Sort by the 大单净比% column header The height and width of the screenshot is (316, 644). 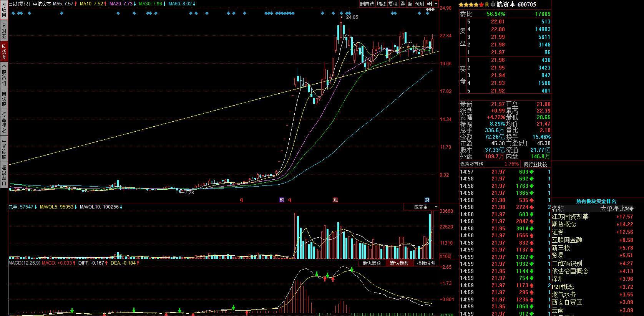(617, 209)
